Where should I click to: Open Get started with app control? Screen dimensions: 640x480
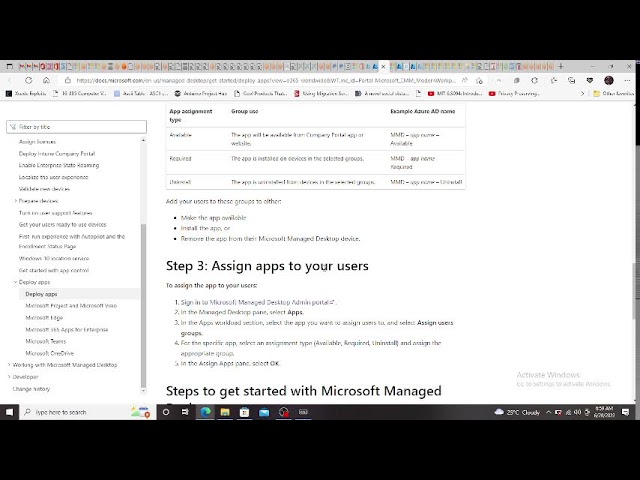pos(53,270)
